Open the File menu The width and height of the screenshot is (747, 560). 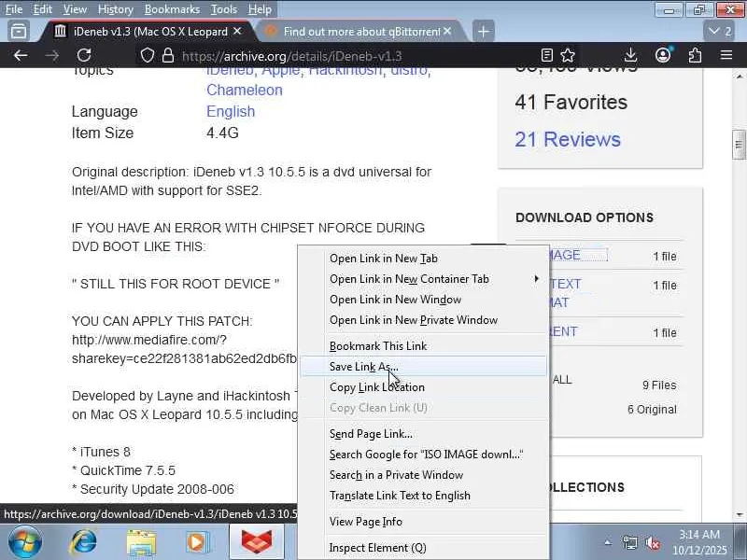[x=14, y=9]
